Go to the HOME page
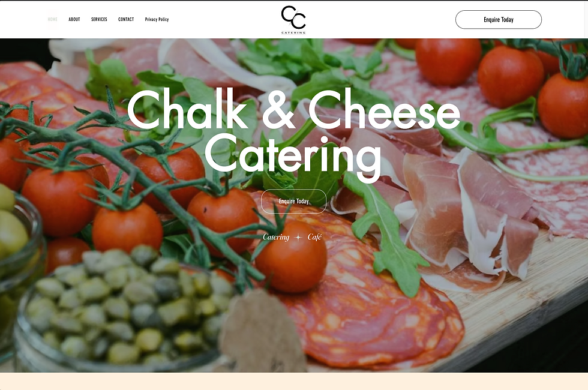 pyautogui.click(x=53, y=19)
